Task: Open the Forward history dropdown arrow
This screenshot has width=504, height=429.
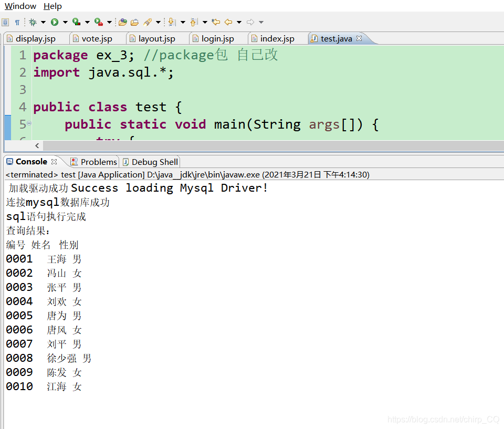Action: [x=261, y=22]
